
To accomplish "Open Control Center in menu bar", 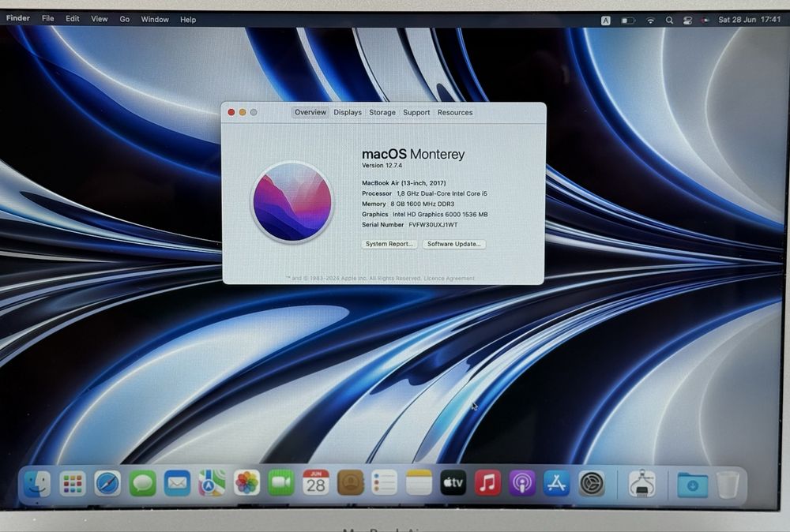I will point(688,21).
